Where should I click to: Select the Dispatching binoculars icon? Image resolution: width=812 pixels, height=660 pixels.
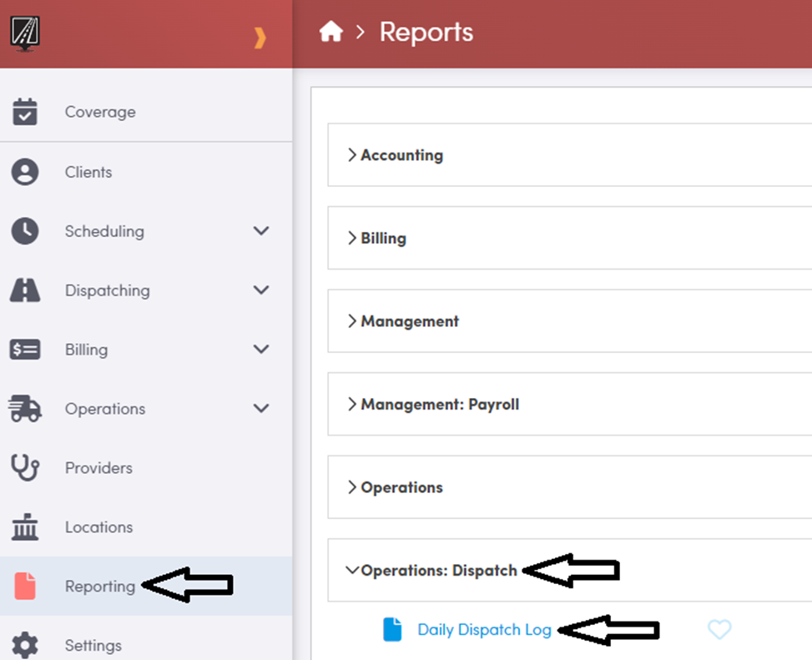pyautogui.click(x=24, y=290)
